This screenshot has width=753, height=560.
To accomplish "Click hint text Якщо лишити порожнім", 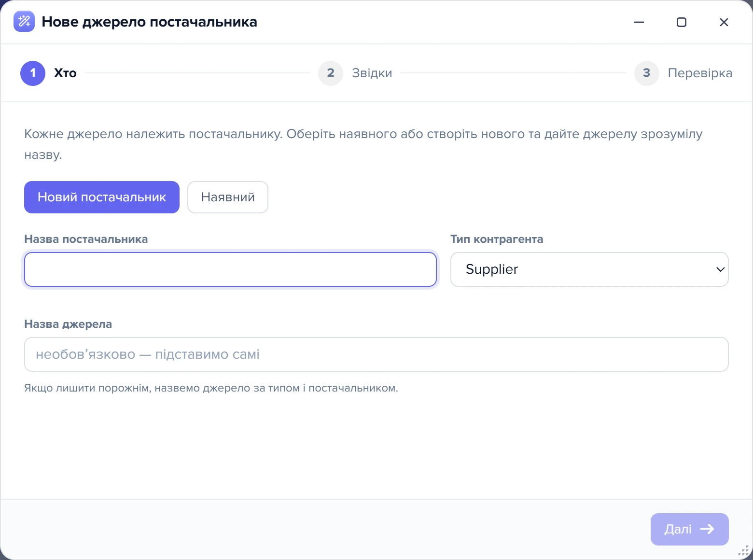I will (x=211, y=388).
